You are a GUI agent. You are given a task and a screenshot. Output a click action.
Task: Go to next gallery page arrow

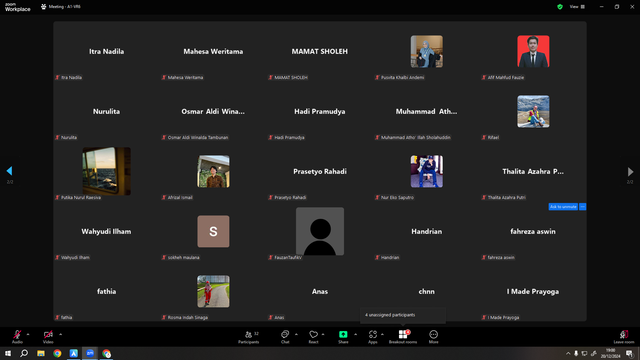[x=630, y=171]
